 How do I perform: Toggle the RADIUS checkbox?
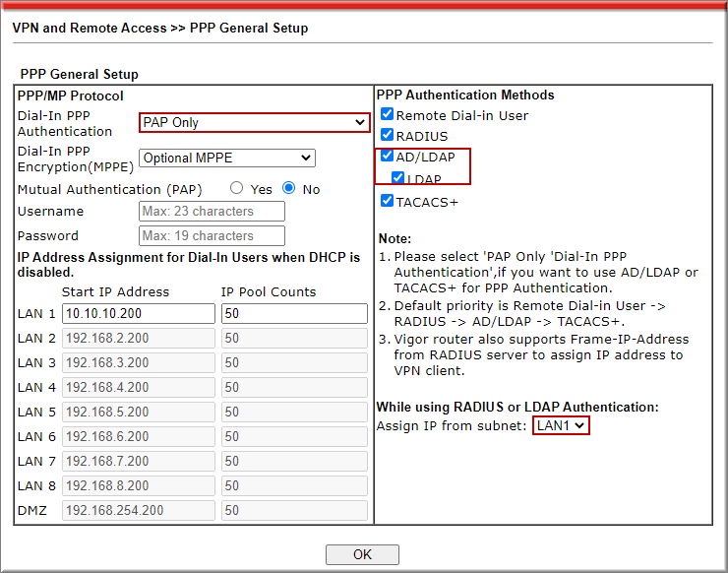(387, 135)
